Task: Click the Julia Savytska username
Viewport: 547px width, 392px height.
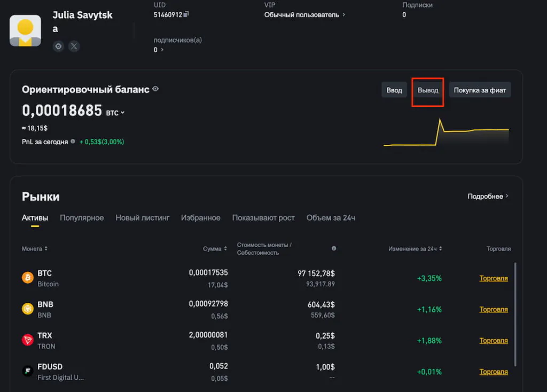Action: click(x=82, y=21)
